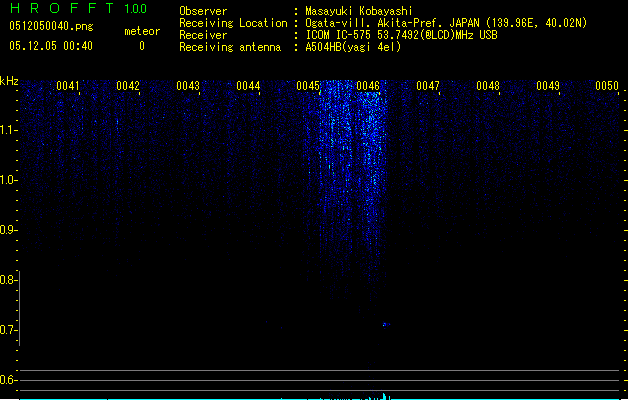The width and height of the screenshot is (629, 400).
Task: Select the ICOM IC-575 53.7492 MHz USB text
Action: point(401,35)
